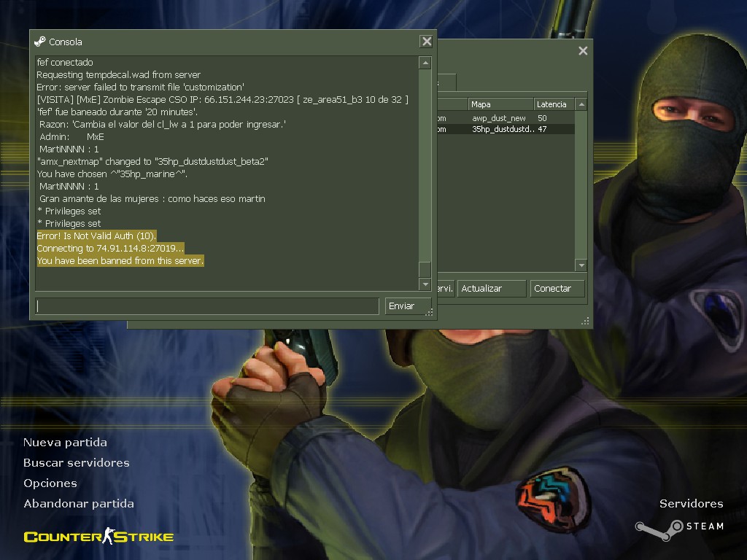Click the 'Admin: MxE' console line
747x560 pixels.
[71, 136]
